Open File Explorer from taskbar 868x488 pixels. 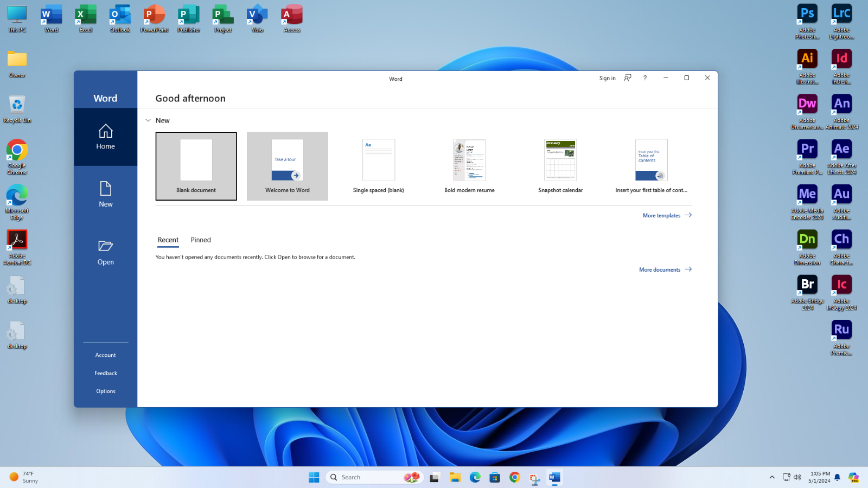[x=455, y=477]
